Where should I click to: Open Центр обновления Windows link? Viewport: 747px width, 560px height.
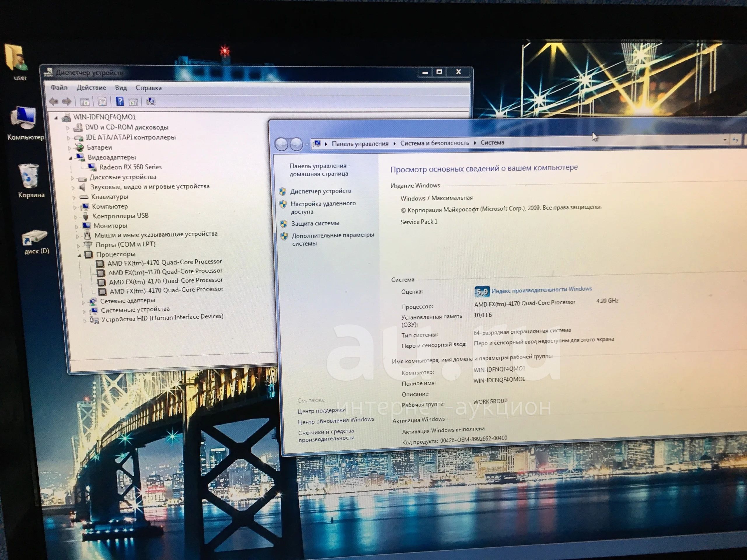coord(336,421)
